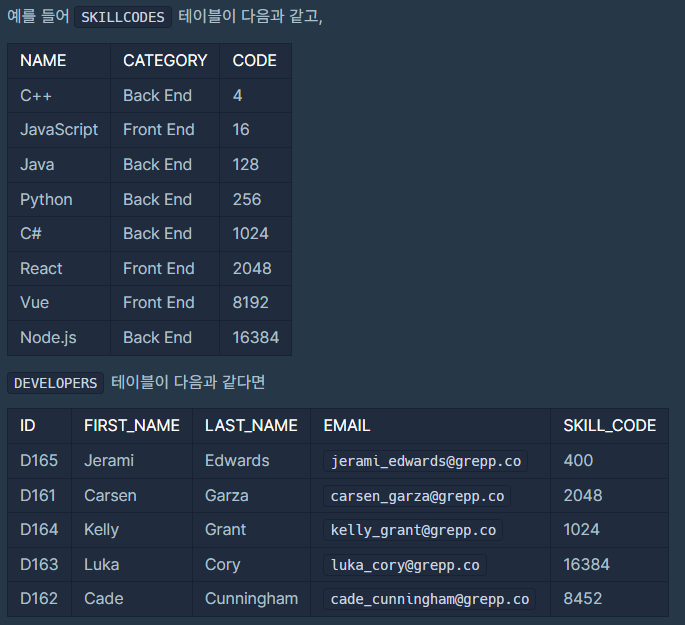This screenshot has width=685, height=625.
Task: Select the FIRST_NAME column header
Action: [132, 425]
